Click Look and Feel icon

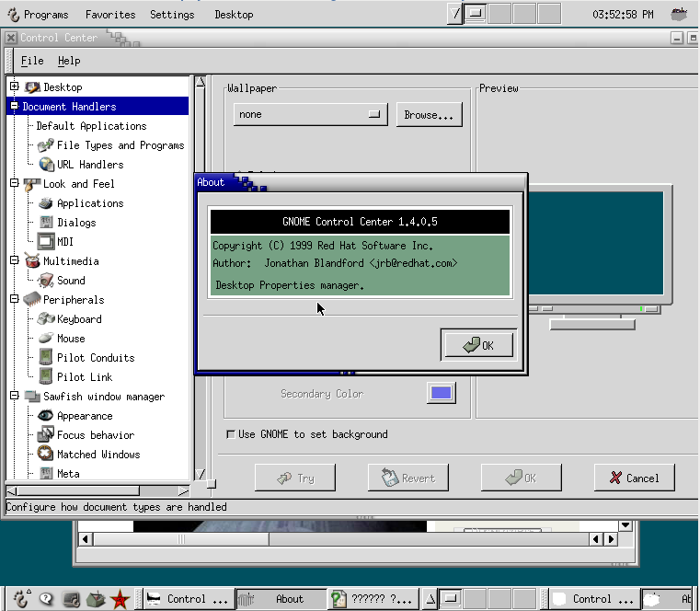pos(31,184)
